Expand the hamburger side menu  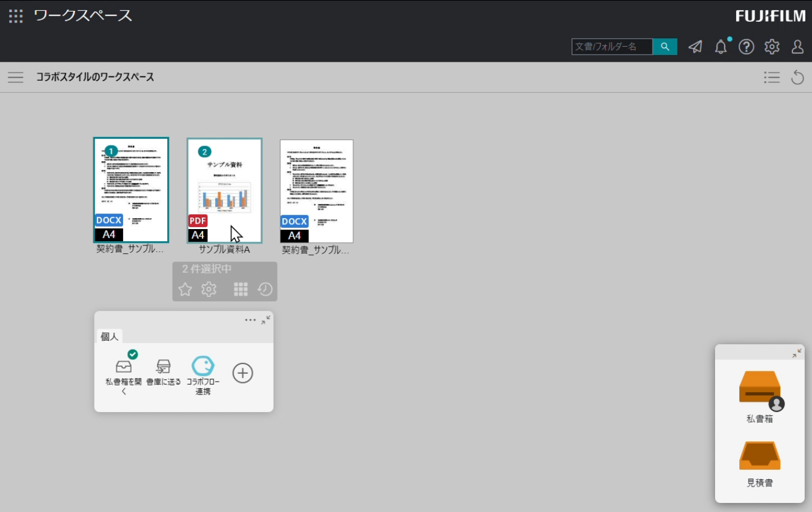pos(16,78)
